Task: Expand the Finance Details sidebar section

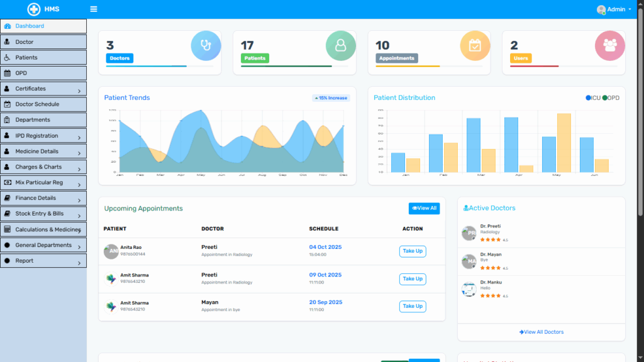Action: click(43, 198)
